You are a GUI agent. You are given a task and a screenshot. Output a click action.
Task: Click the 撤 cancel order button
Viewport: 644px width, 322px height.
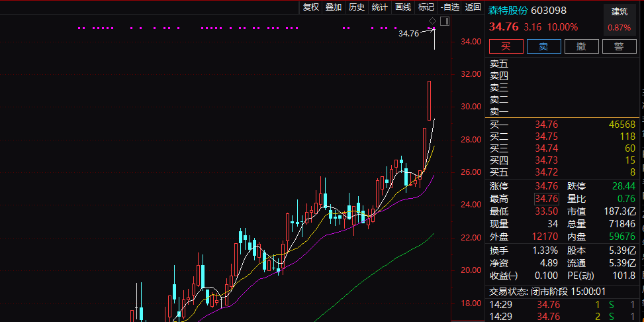[x=582, y=46]
